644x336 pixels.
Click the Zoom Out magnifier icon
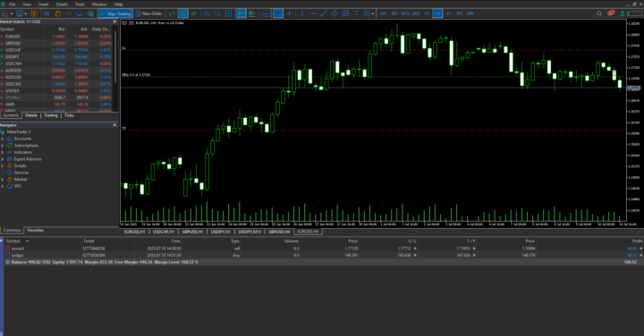[217, 13]
